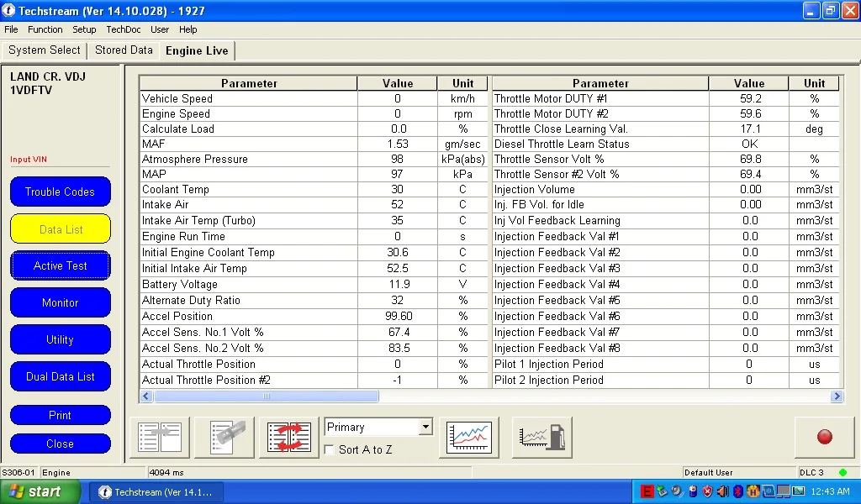Image resolution: width=861 pixels, height=504 pixels.
Task: Open the Trouble Codes screen
Action: 61,192
